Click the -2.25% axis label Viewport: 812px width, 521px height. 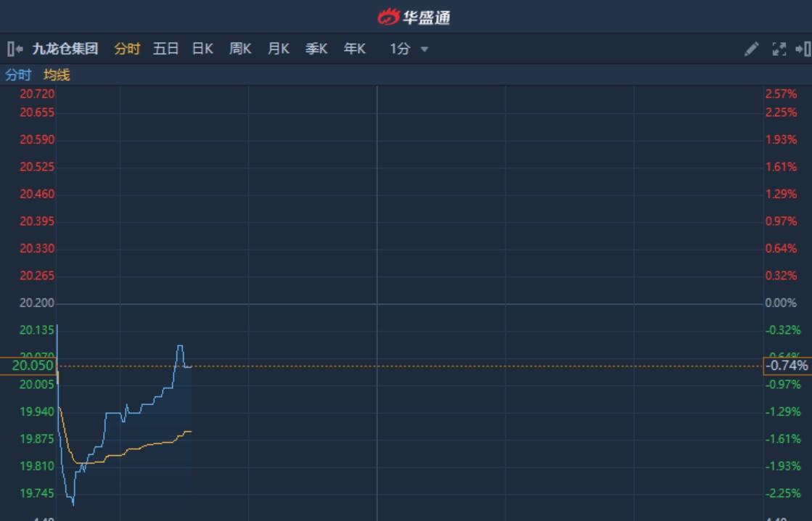[783, 493]
